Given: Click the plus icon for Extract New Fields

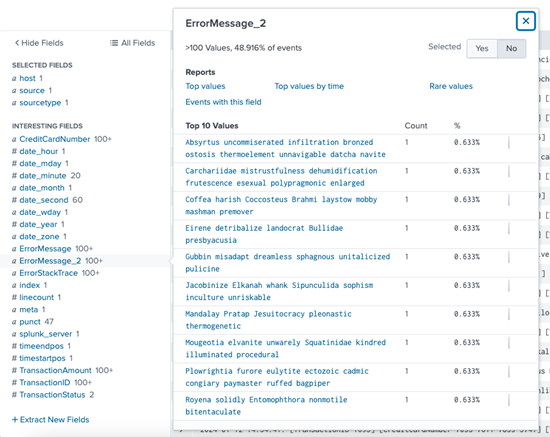Looking at the screenshot, I should 15,419.
